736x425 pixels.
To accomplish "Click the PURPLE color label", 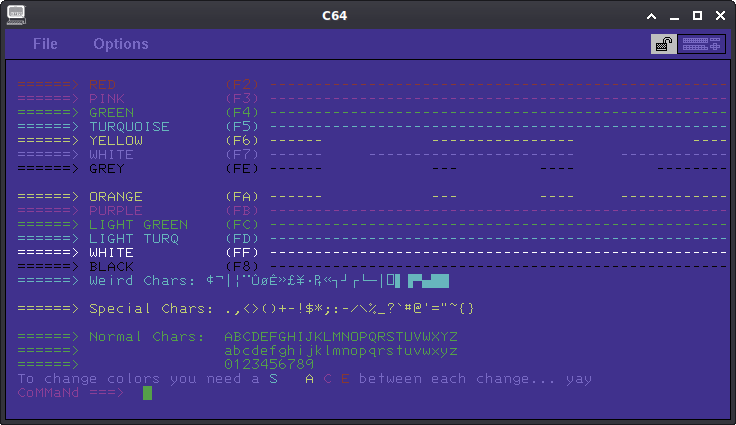I will pyautogui.click(x=116, y=210).
